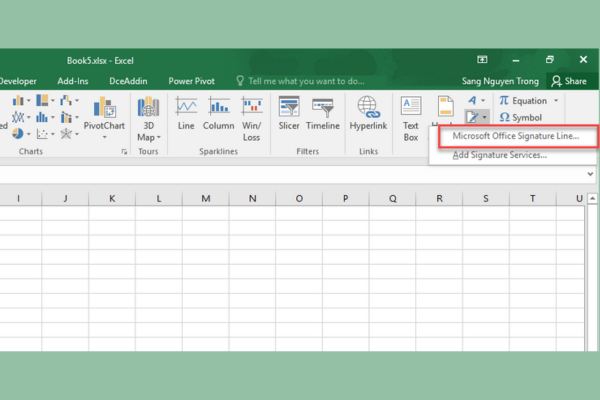The height and width of the screenshot is (400, 600).
Task: Click the Header & Footer page icon
Action: [445, 106]
